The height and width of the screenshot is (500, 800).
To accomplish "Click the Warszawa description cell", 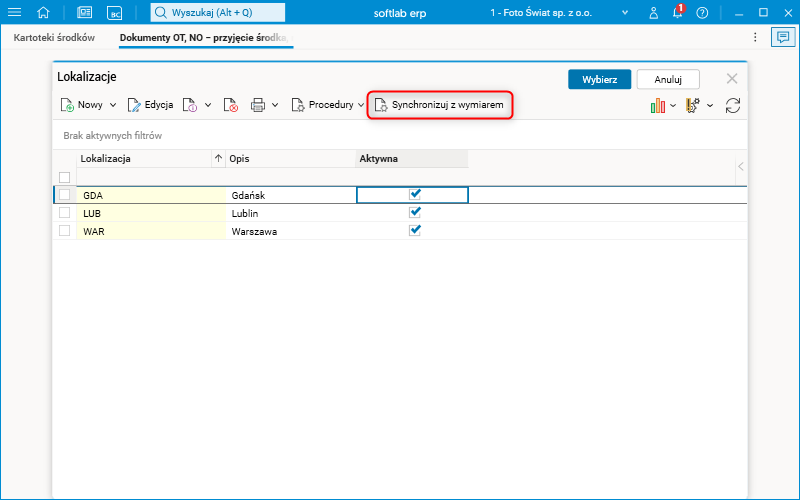I will pyautogui.click(x=291, y=231).
